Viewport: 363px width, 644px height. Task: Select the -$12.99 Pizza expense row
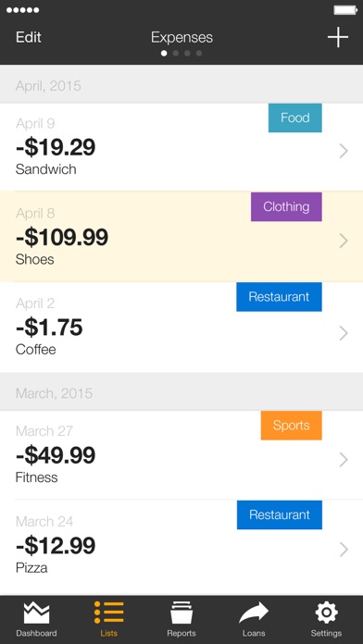coord(181,547)
